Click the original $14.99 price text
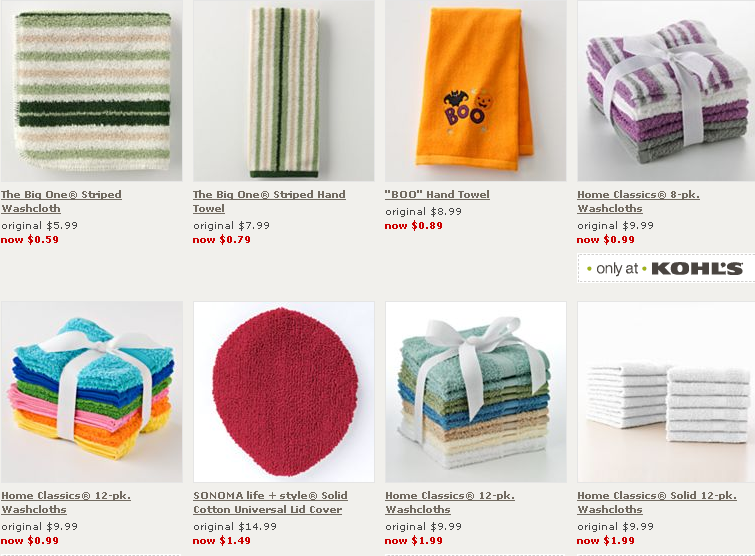The image size is (755, 556). pos(235,527)
